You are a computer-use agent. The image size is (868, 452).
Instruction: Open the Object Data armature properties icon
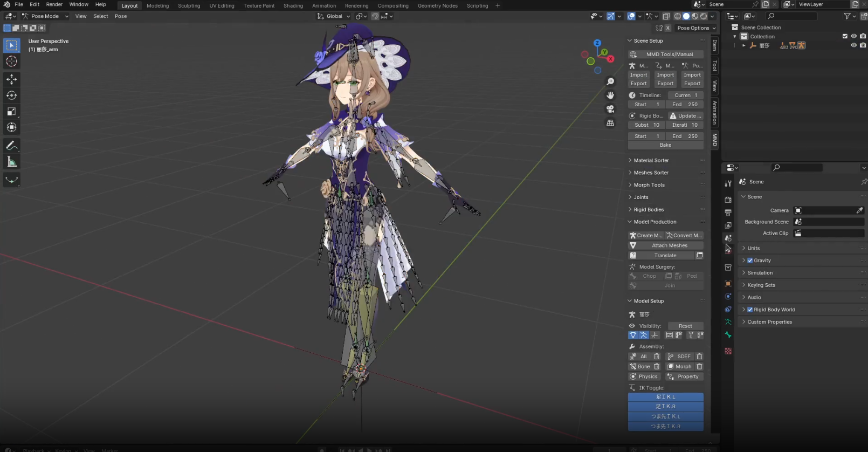[728, 322]
